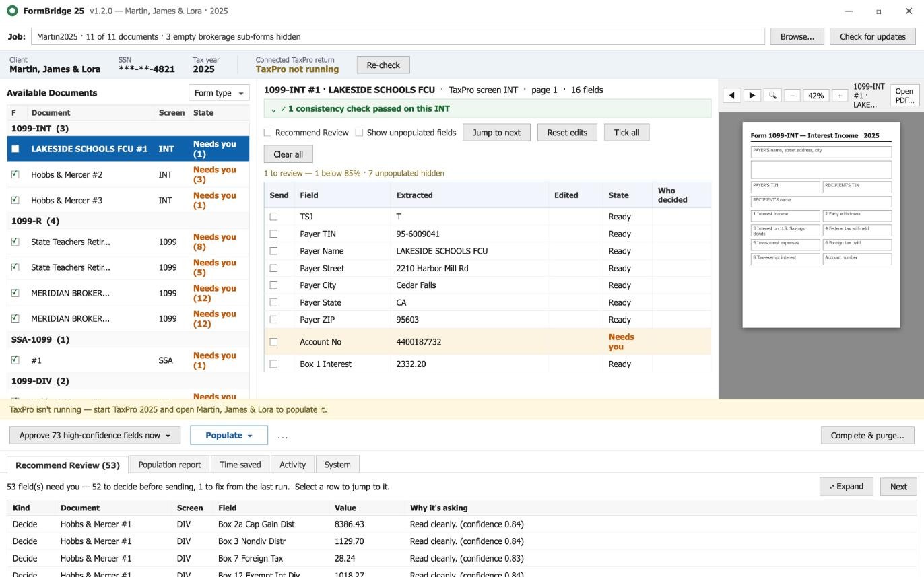The height and width of the screenshot is (577, 924).
Task: Click the FormBridge app logo icon in the title bar
Action: click(12, 11)
